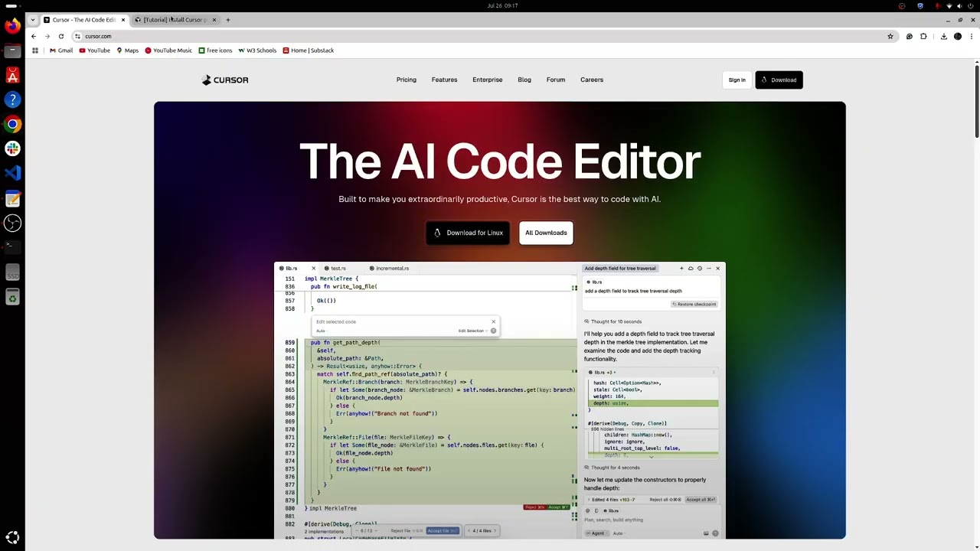Reload the cursor.com page

[61, 36]
